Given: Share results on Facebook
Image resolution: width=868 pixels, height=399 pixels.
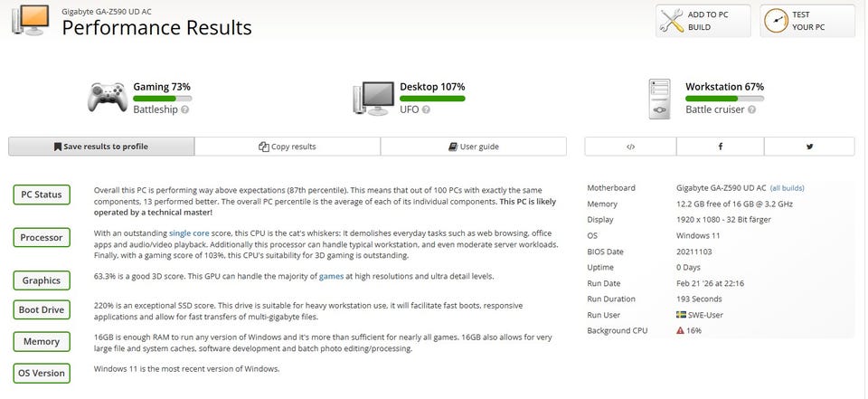Looking at the screenshot, I should tap(721, 147).
